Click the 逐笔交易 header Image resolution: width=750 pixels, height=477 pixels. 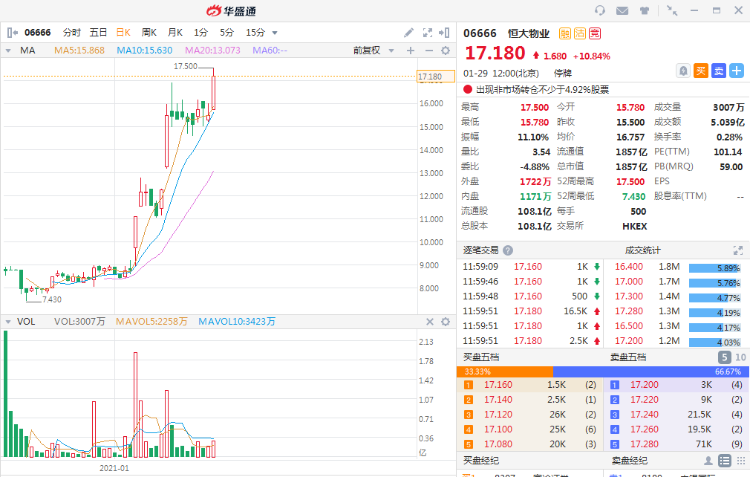(480, 250)
